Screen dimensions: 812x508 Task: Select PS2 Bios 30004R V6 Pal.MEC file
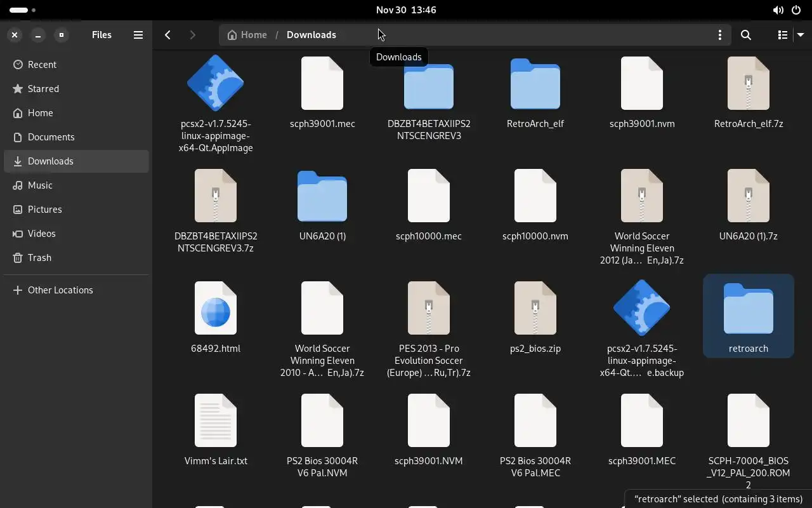click(x=535, y=420)
